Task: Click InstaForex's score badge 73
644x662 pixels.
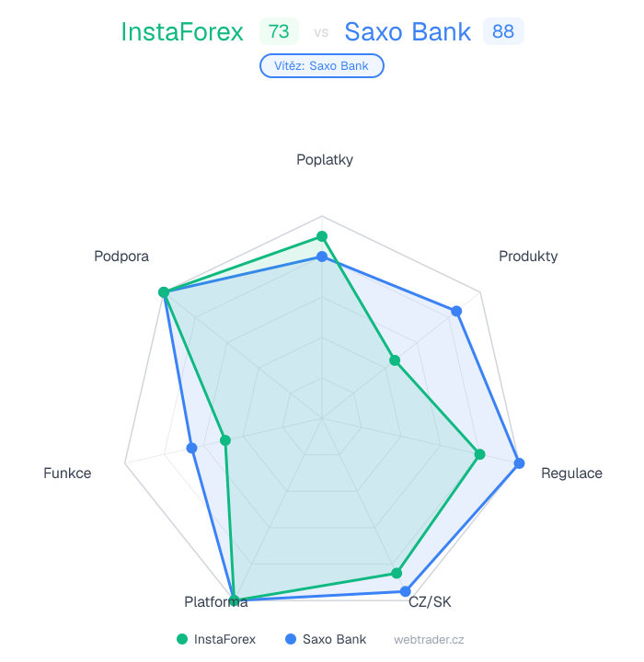Action: coord(279,32)
